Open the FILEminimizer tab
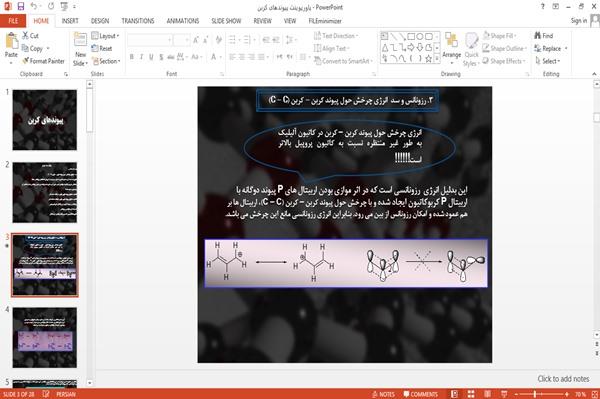The height and width of the screenshot is (399, 600). point(325,21)
